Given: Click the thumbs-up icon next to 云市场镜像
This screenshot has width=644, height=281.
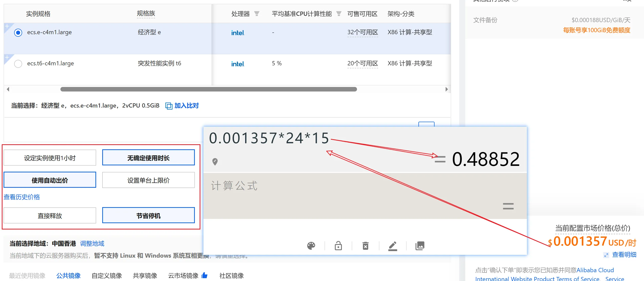Looking at the screenshot, I should pyautogui.click(x=204, y=275).
